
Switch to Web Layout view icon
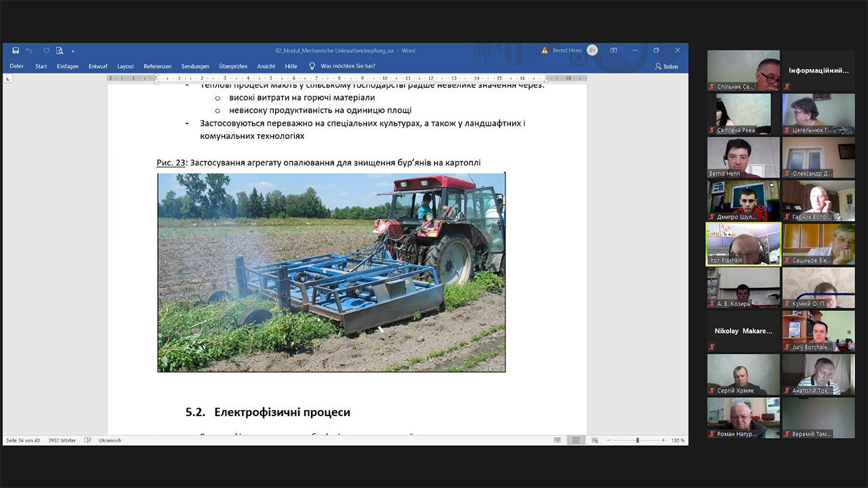click(594, 441)
